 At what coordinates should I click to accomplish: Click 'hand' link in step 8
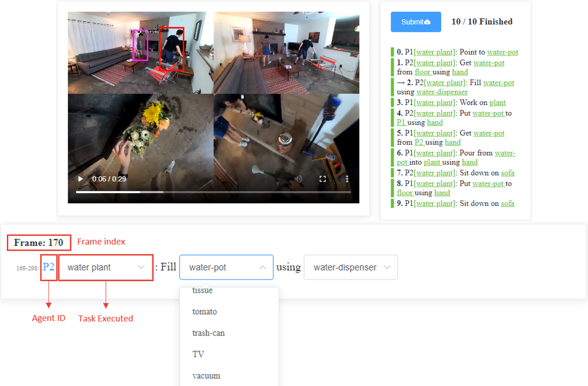pyautogui.click(x=442, y=193)
